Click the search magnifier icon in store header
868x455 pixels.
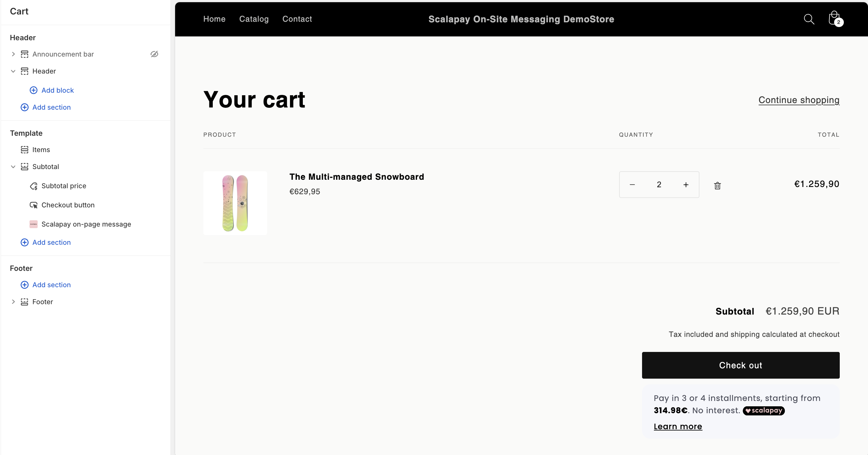(809, 19)
